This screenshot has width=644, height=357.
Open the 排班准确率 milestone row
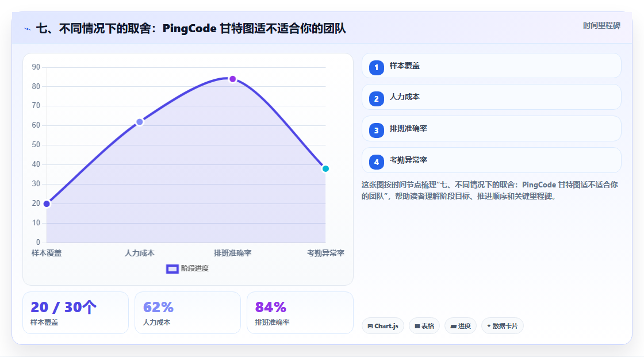[491, 129]
